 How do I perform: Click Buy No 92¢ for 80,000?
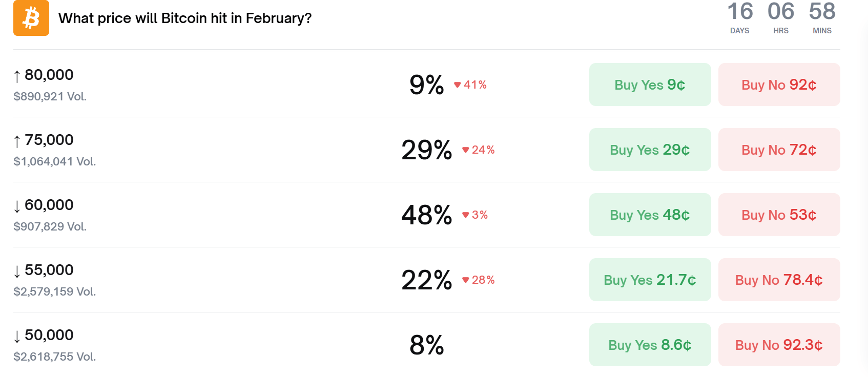tap(779, 85)
